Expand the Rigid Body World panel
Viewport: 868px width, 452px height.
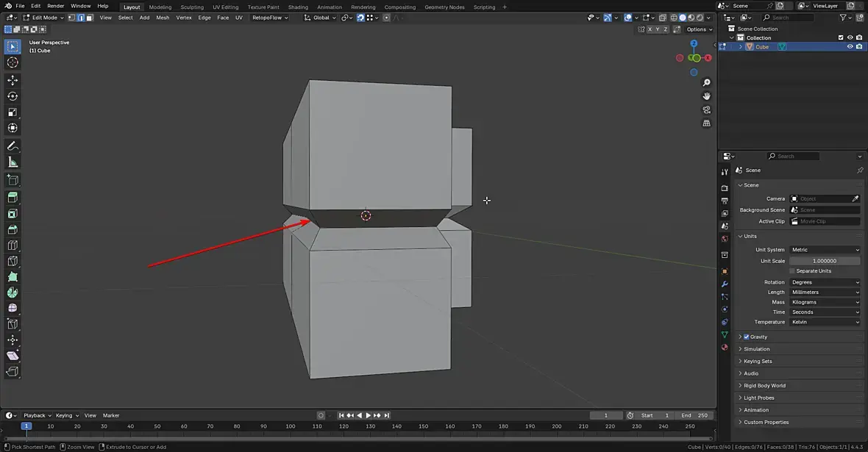[x=764, y=386]
